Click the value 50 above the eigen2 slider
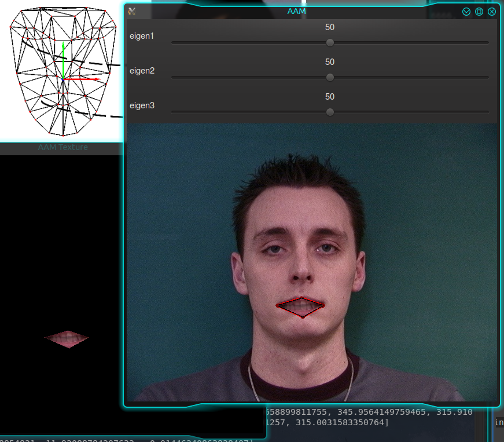 329,62
